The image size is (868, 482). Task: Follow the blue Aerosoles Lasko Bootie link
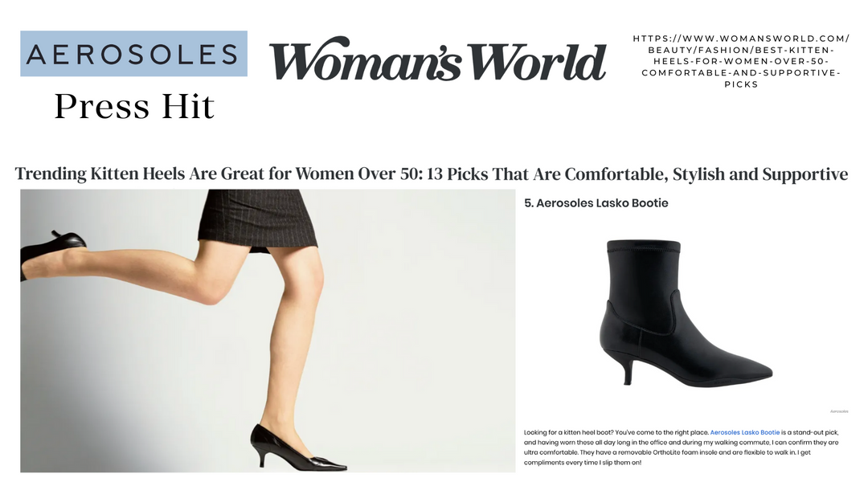pyautogui.click(x=744, y=432)
